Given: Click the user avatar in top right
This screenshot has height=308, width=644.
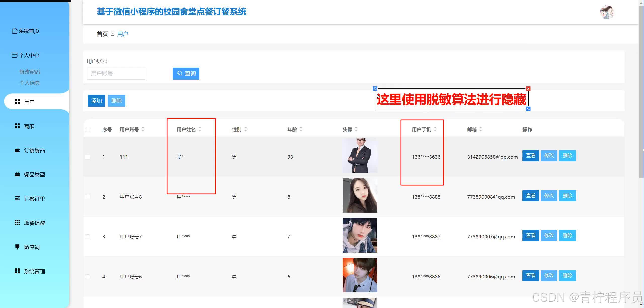Looking at the screenshot, I should pos(607,12).
